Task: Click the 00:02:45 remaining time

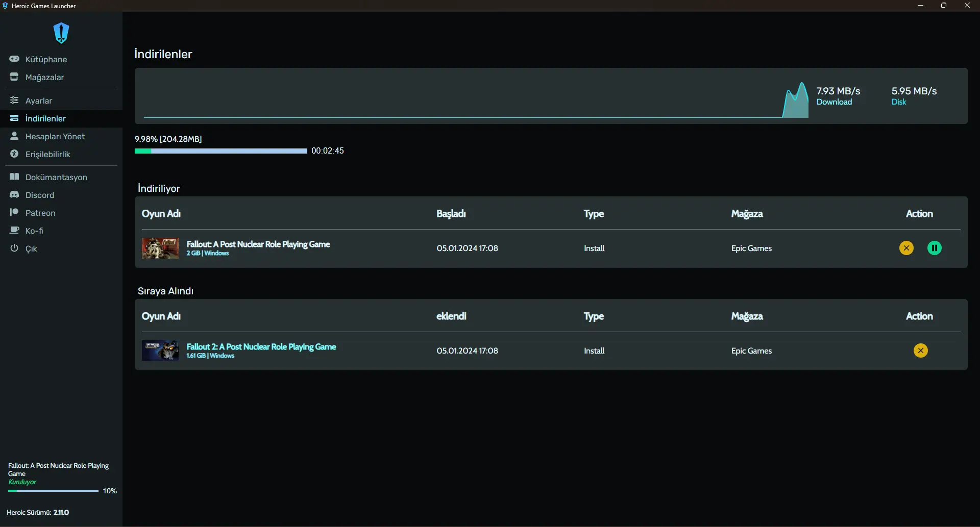Action: 328,150
